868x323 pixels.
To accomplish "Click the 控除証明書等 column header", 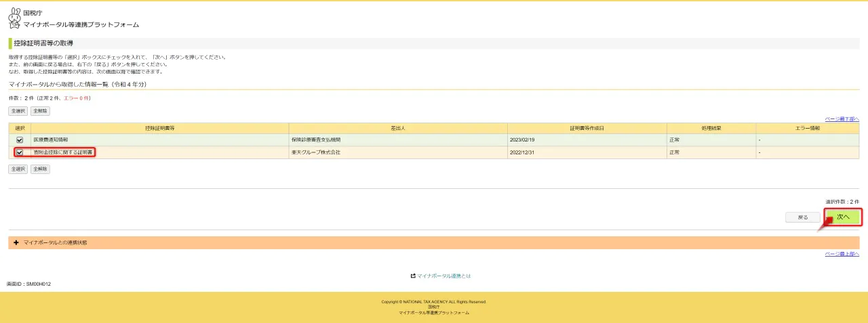I will coord(159,127).
